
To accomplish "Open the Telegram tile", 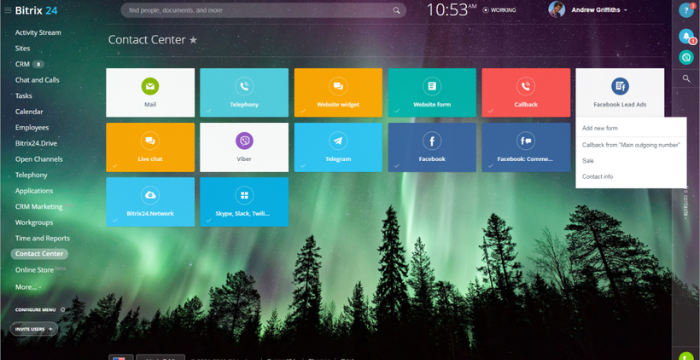I will pos(338,147).
